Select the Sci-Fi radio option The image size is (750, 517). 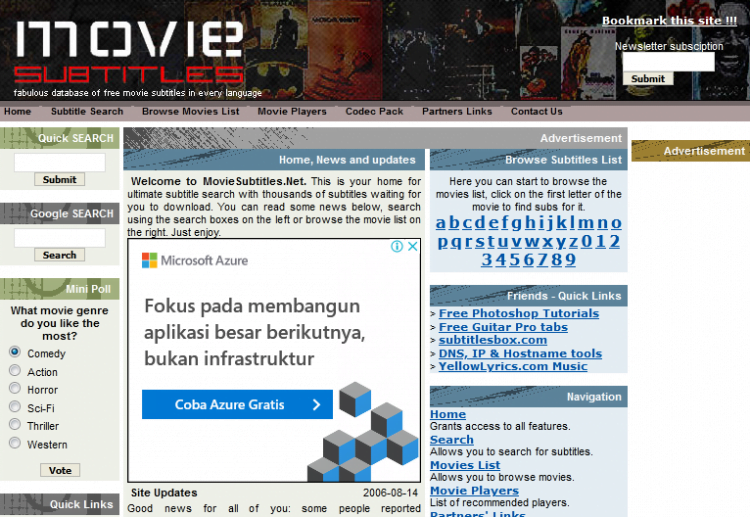click(x=15, y=407)
